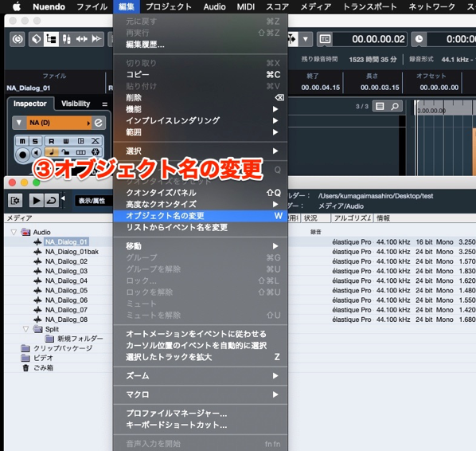This screenshot has width=476, height=451.
Task: Click the auto-scroll arrows toolbar icon
Action: click(x=82, y=39)
